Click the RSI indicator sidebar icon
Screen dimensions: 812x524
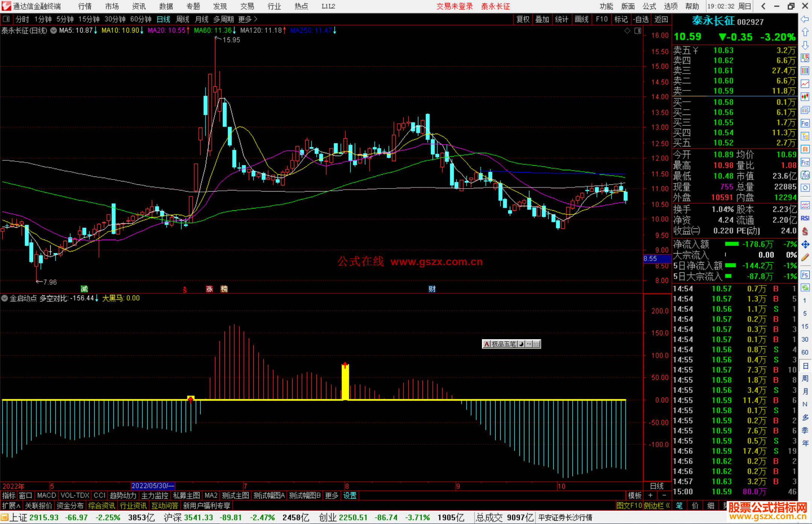click(x=805, y=218)
